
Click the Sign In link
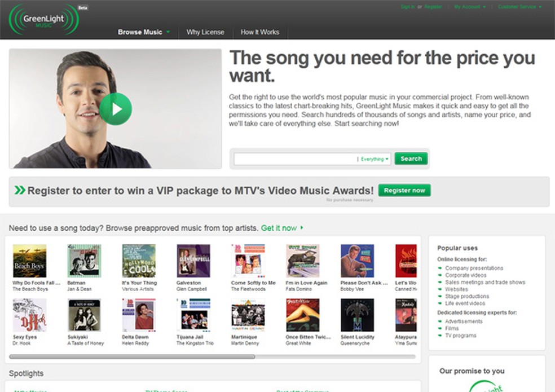point(408,7)
